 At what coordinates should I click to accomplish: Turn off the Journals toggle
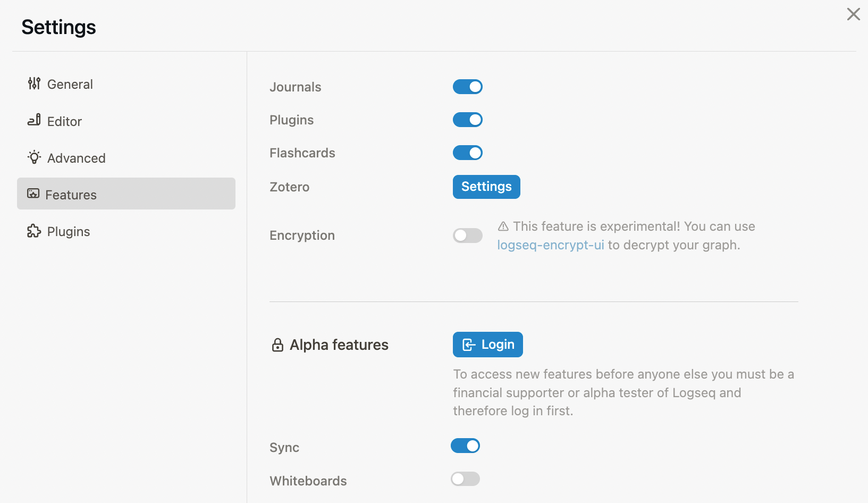click(x=468, y=87)
